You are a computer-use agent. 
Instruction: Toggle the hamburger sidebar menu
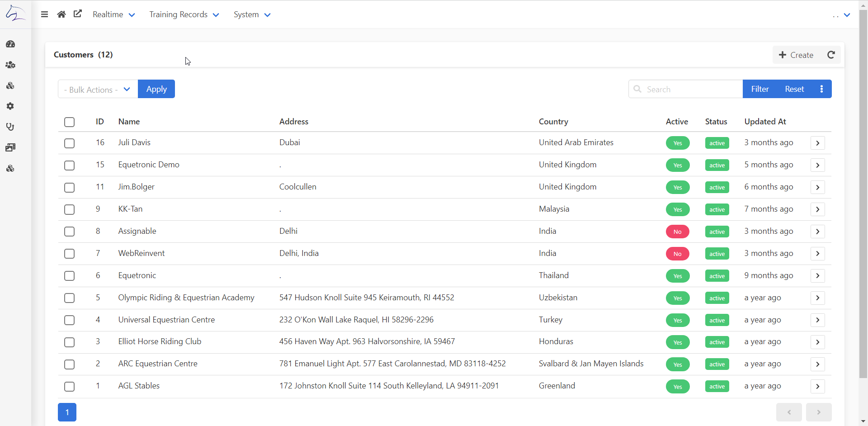(44, 14)
